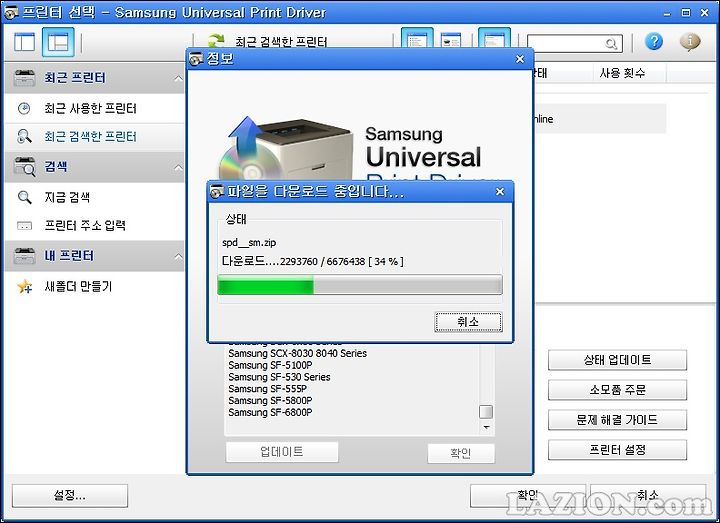
Task: Click the green refresh arrows icon
Action: [x=215, y=40]
